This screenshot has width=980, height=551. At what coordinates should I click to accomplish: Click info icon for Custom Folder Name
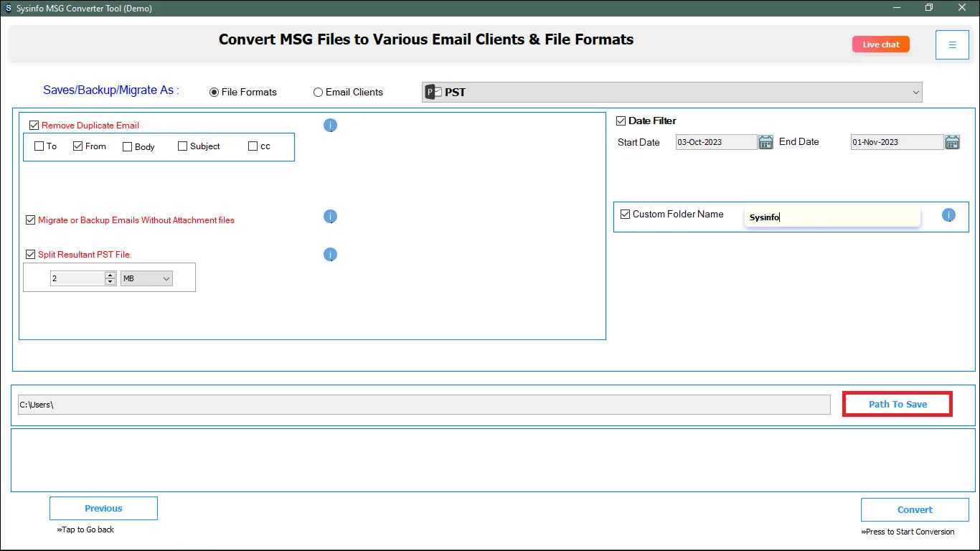click(948, 215)
